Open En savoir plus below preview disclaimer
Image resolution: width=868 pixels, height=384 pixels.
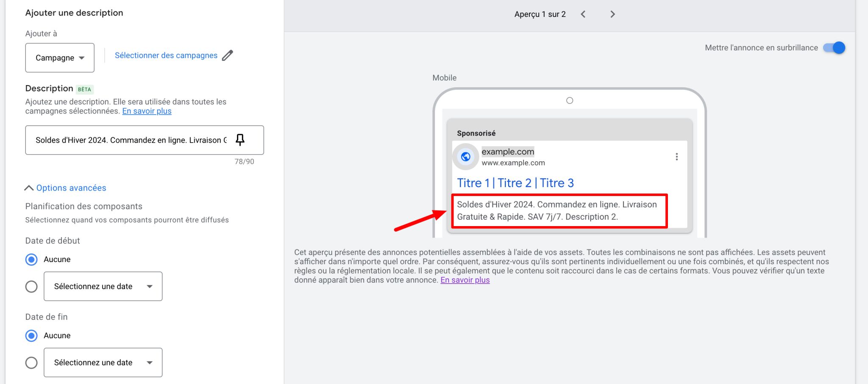(465, 280)
